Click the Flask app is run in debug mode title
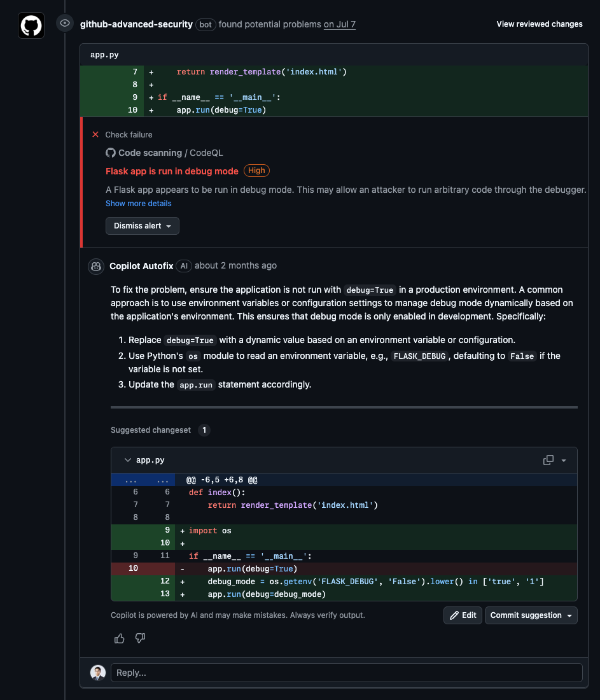Screen dimensions: 600x700 pyautogui.click(x=172, y=171)
